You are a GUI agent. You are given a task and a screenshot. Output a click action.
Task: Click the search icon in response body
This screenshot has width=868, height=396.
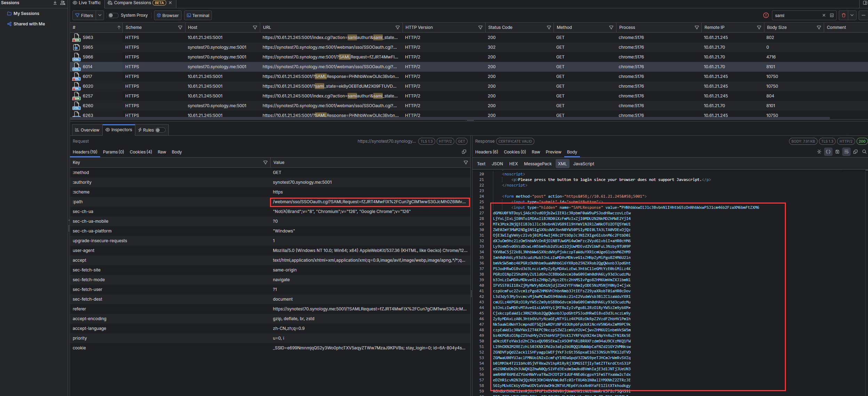[x=864, y=152]
